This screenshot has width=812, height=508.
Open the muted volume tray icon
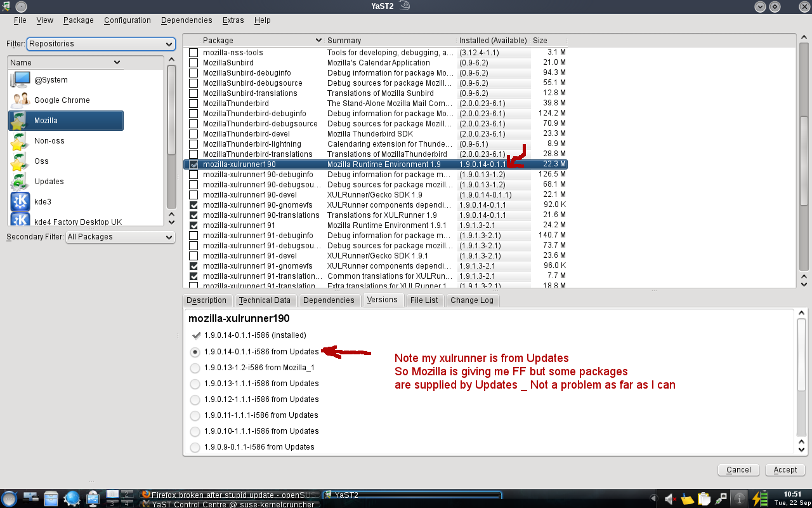click(670, 498)
